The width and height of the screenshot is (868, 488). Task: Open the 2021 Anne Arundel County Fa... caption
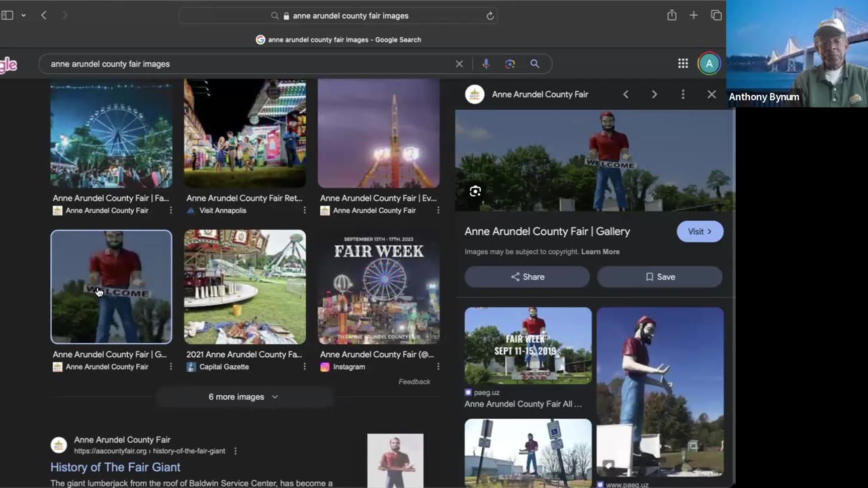click(244, 354)
